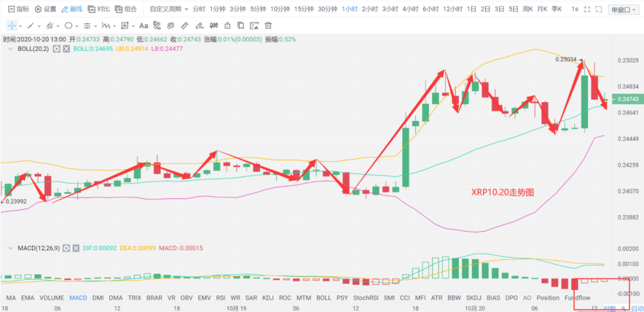This screenshot has width=644, height=312.
Task: Toggle the lock drawings icon
Action: (227, 26)
